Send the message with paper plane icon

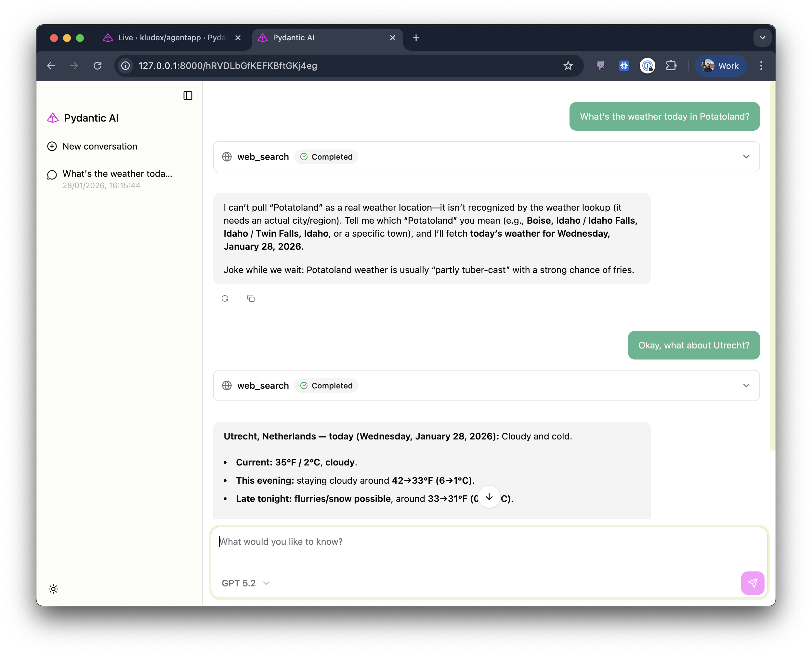pos(753,583)
